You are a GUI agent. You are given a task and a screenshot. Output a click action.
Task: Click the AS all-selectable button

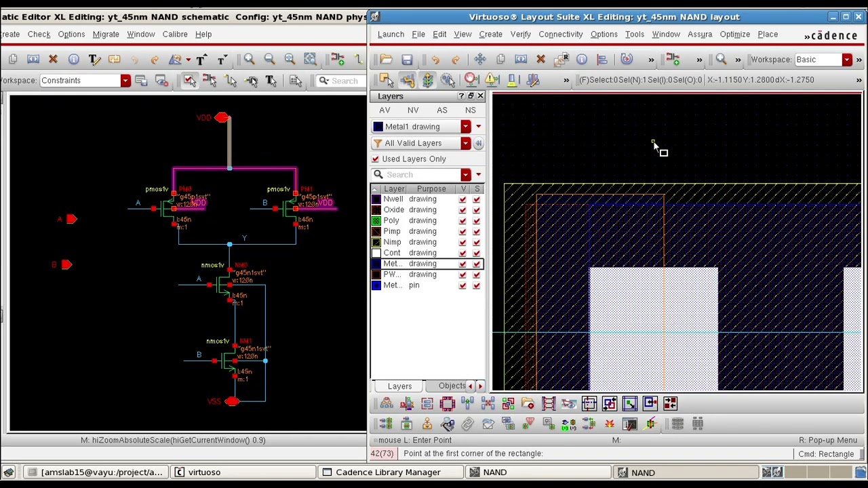442,110
